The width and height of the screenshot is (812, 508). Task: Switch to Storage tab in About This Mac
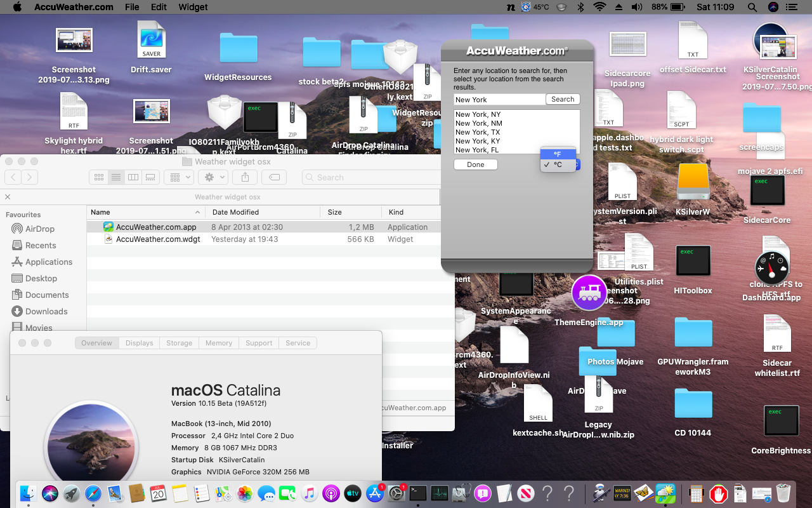click(x=179, y=343)
